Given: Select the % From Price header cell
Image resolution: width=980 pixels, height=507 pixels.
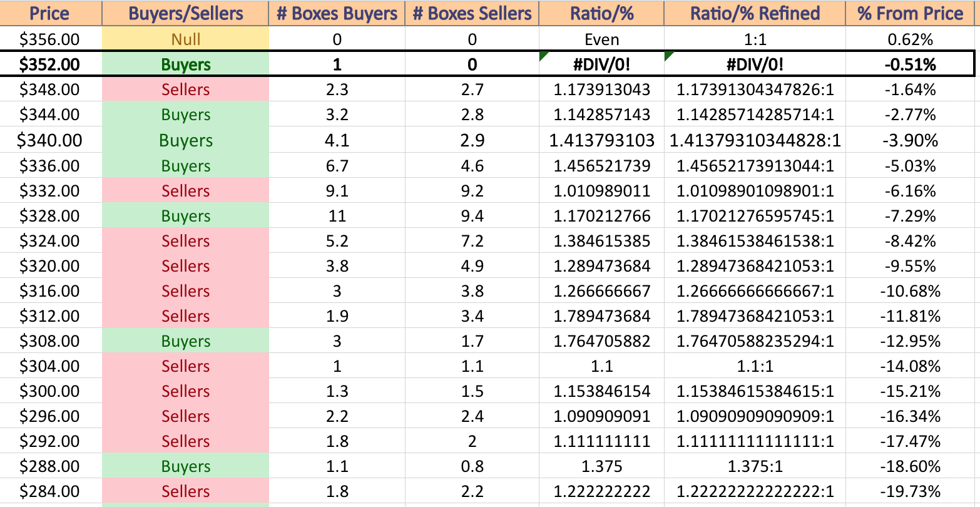Looking at the screenshot, I should click(x=911, y=13).
